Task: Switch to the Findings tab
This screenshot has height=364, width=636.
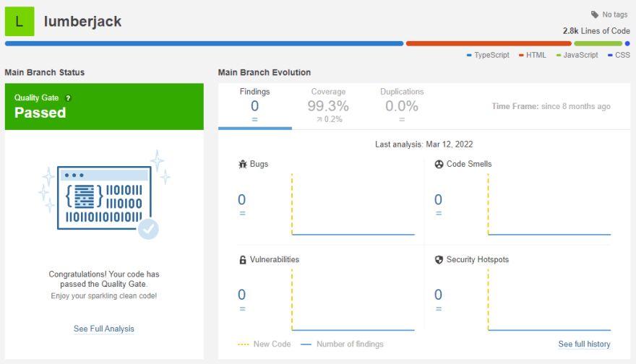Action: 254,106
